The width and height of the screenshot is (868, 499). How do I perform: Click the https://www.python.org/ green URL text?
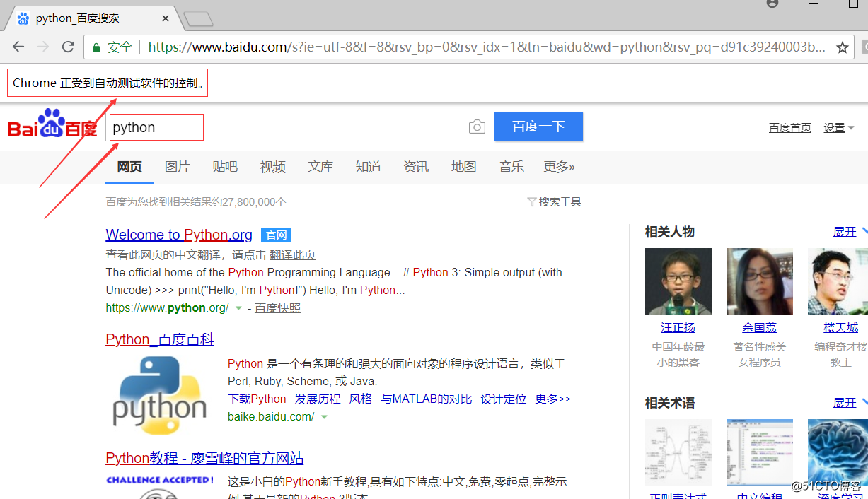click(x=168, y=308)
